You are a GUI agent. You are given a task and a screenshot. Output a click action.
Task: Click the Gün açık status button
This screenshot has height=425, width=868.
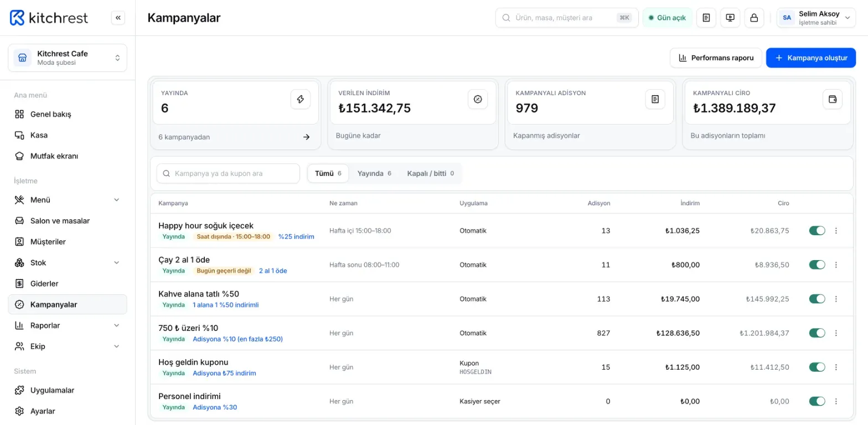click(x=667, y=18)
